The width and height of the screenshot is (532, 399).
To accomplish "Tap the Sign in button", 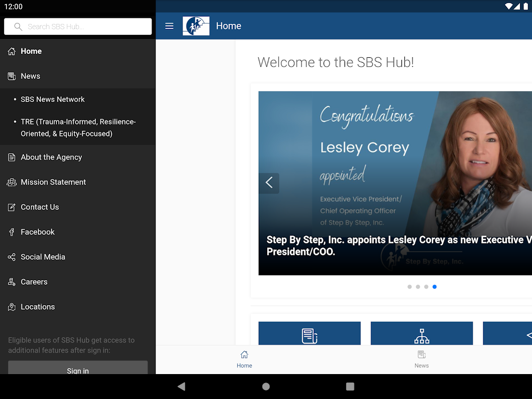I will [x=78, y=368].
